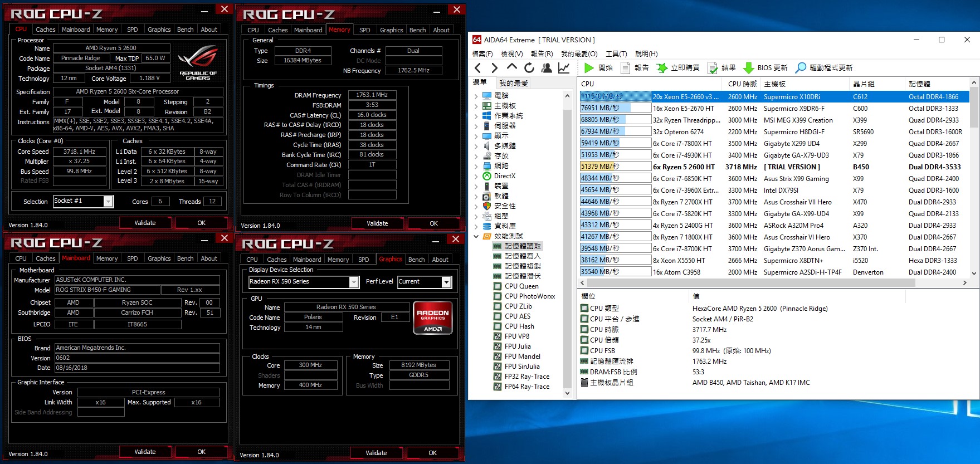The height and width of the screenshot is (464, 980).
Task: Open 驅動程式更新 with the magnifier icon
Action: (x=824, y=67)
